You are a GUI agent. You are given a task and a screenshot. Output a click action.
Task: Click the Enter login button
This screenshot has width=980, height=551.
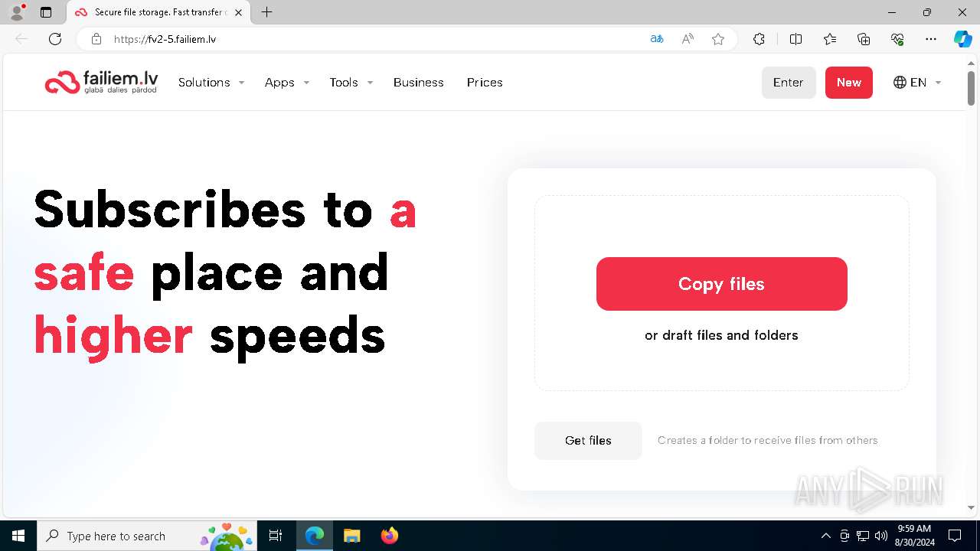789,83
